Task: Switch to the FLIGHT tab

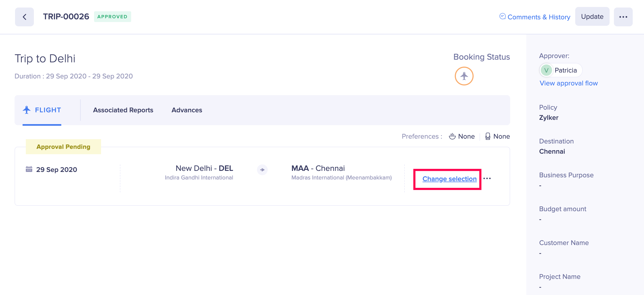Action: (x=48, y=110)
